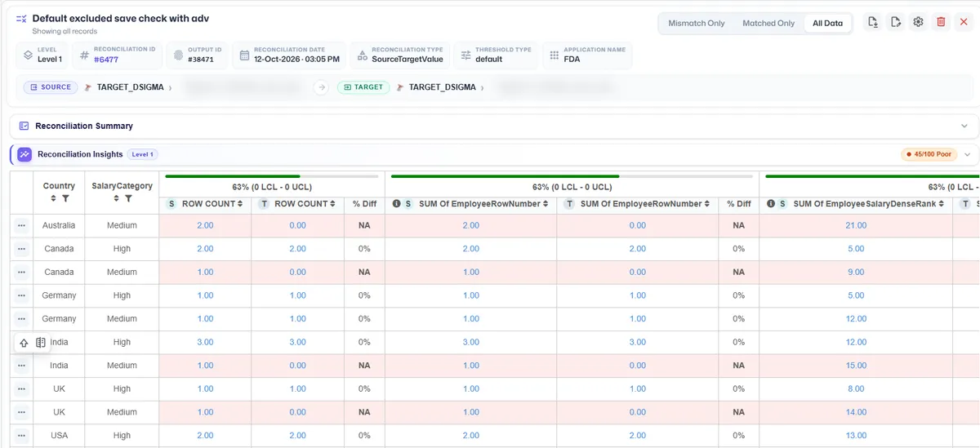This screenshot has height=448, width=980.
Task: Open row menu for Germany High
Action: (21, 295)
